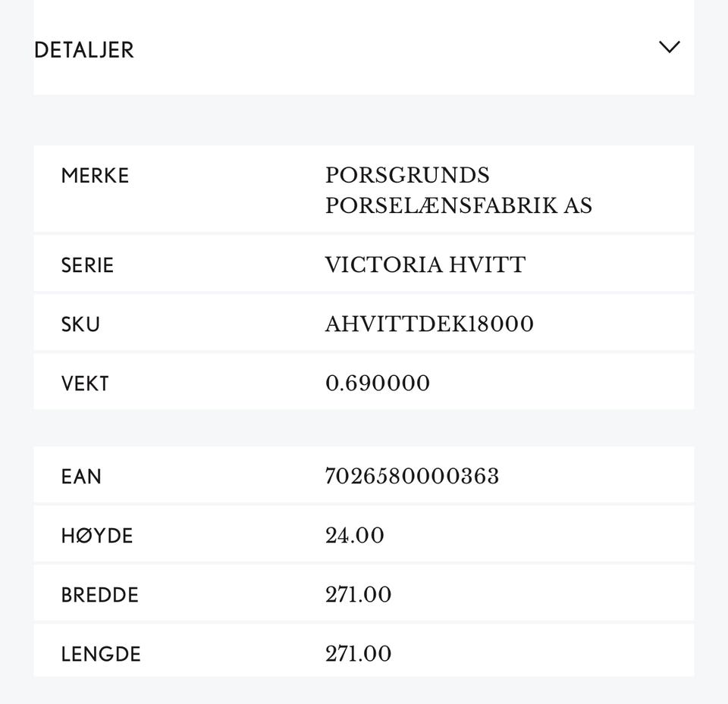Select Porsgrunds Porselænsfabrik AS brand text

458,190
